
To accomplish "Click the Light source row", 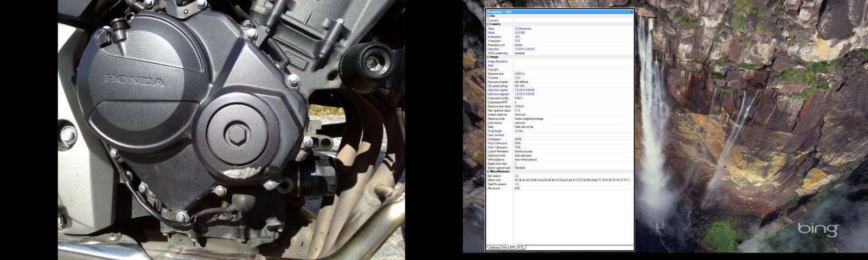I will (559, 122).
